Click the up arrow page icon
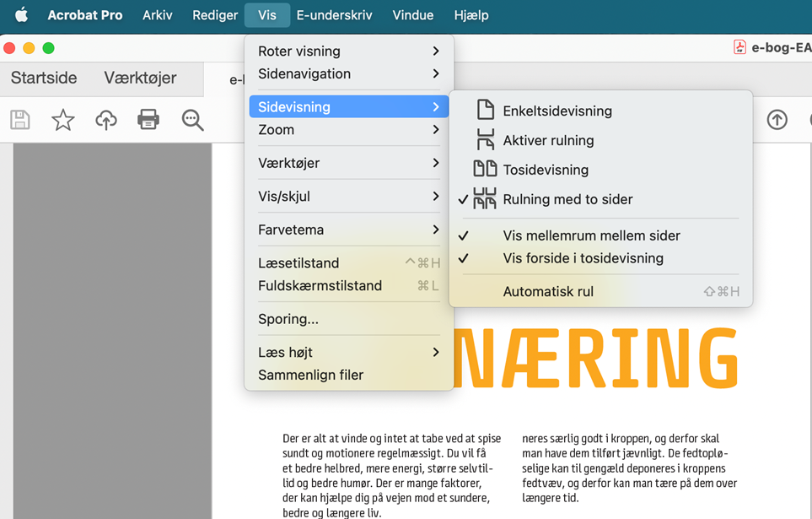Image resolution: width=812 pixels, height=519 pixels. [x=777, y=120]
